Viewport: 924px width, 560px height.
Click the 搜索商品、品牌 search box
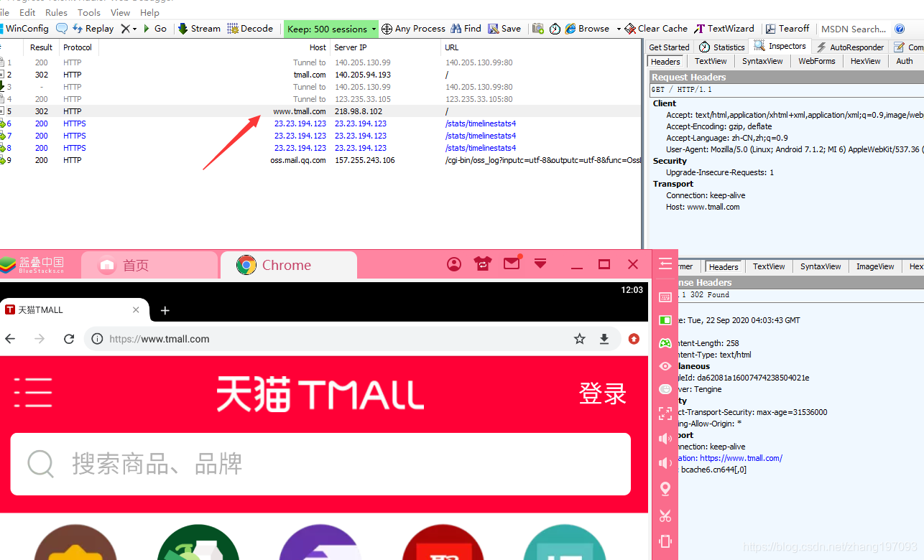pyautogui.click(x=320, y=464)
